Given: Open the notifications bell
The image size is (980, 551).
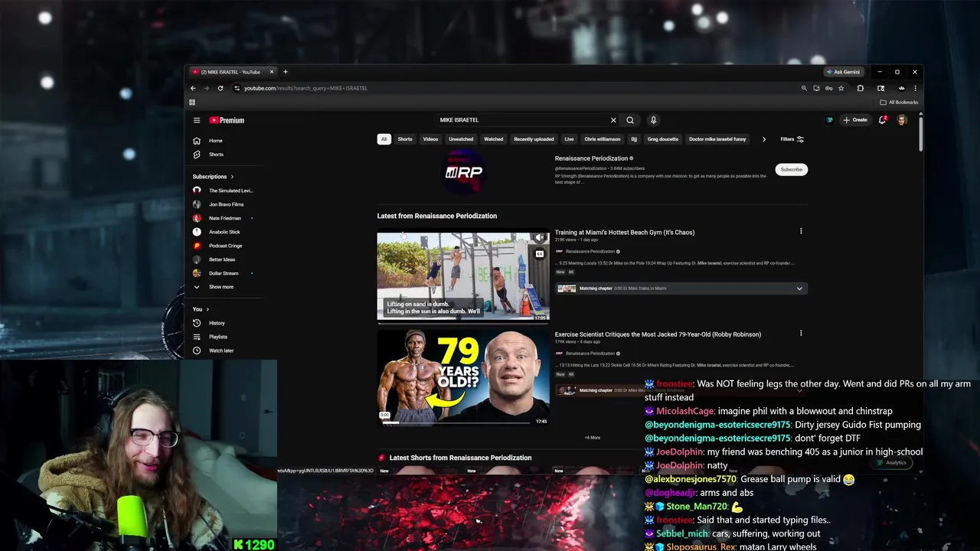Looking at the screenshot, I should click(x=883, y=120).
